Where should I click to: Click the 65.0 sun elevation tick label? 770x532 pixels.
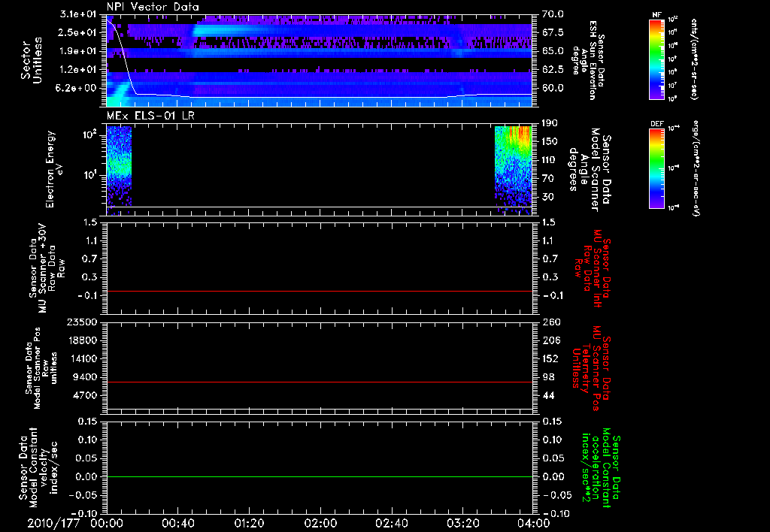click(553, 51)
